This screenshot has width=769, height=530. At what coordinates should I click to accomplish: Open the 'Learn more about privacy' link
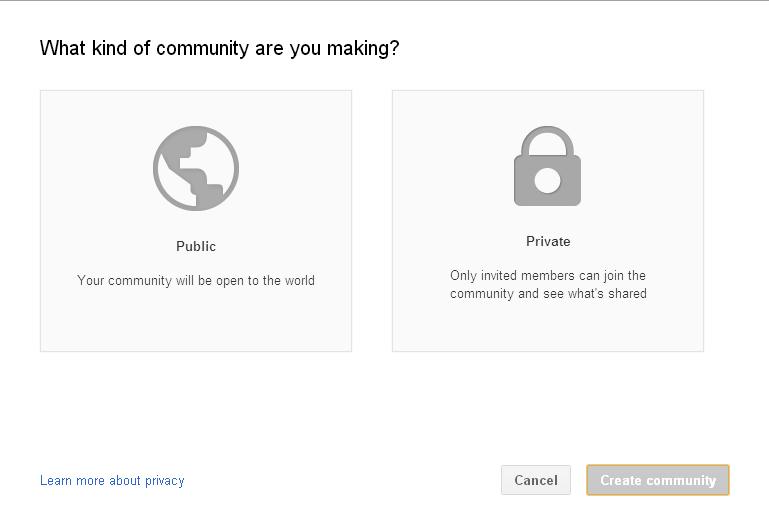pyautogui.click(x=112, y=480)
